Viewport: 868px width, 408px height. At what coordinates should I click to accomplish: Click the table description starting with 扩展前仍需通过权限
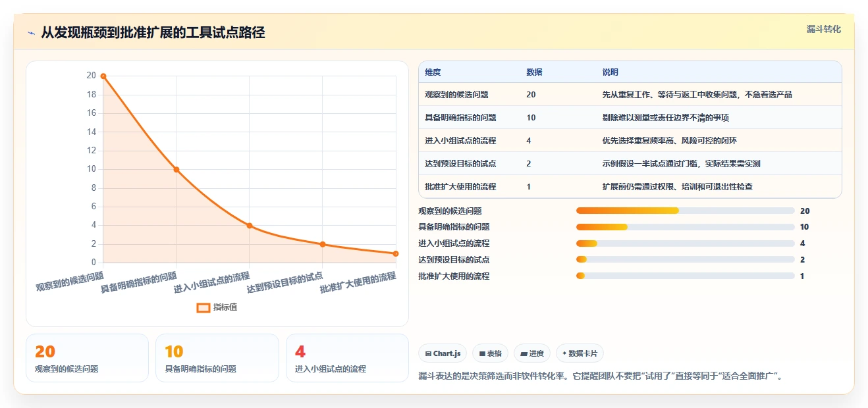[677, 187]
